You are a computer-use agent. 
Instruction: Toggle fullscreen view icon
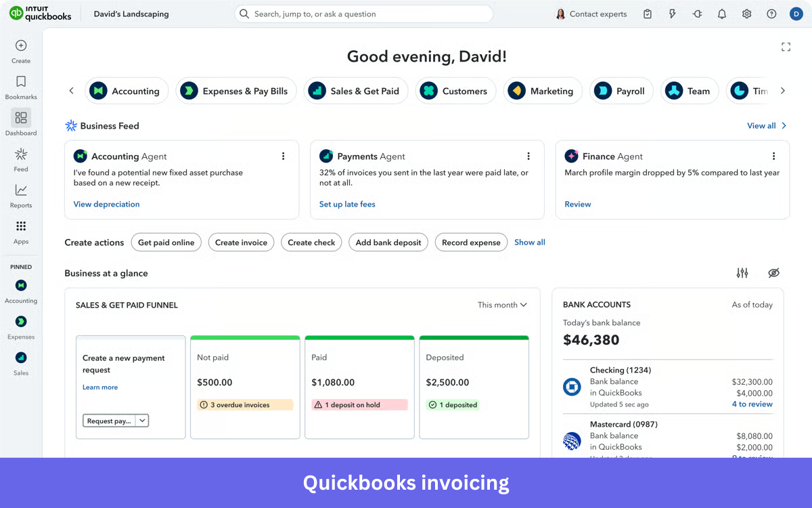pyautogui.click(x=786, y=47)
